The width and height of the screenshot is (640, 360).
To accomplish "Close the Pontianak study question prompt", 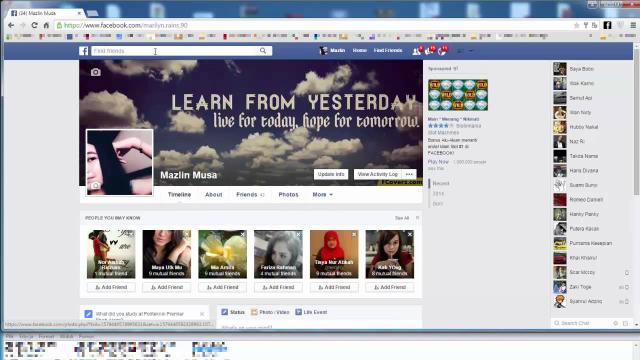I will pyautogui.click(x=202, y=314).
